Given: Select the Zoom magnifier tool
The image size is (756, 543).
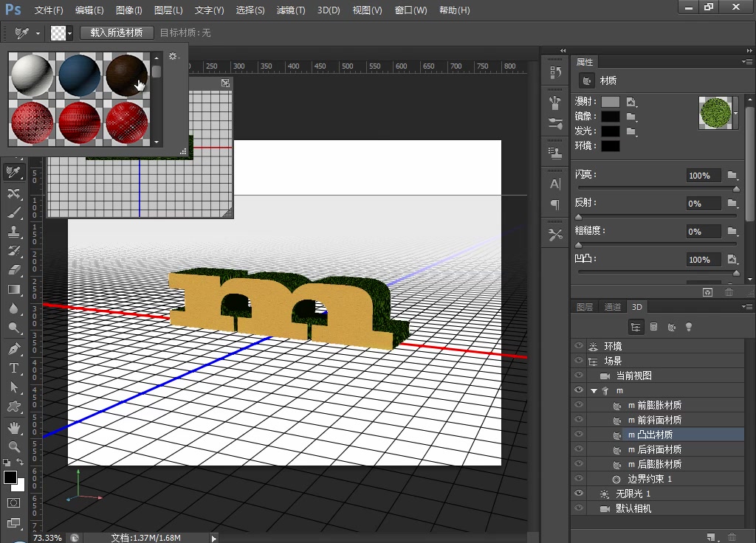Looking at the screenshot, I should tap(14, 446).
